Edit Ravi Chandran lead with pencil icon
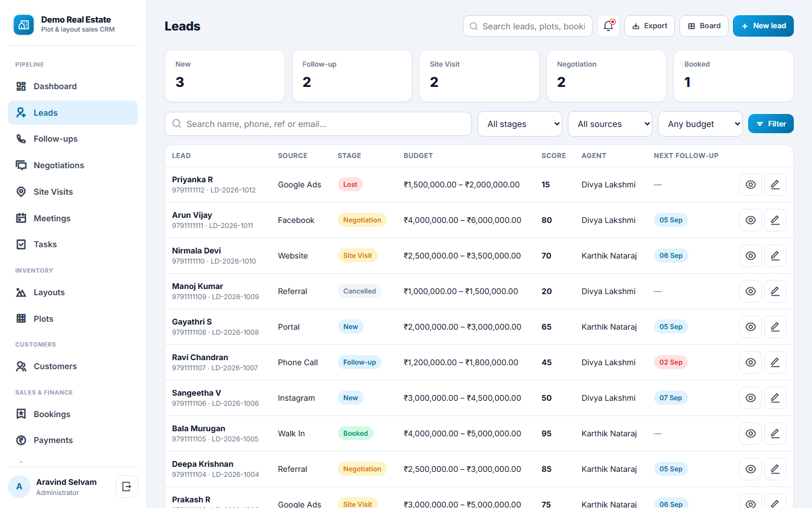 [775, 362]
